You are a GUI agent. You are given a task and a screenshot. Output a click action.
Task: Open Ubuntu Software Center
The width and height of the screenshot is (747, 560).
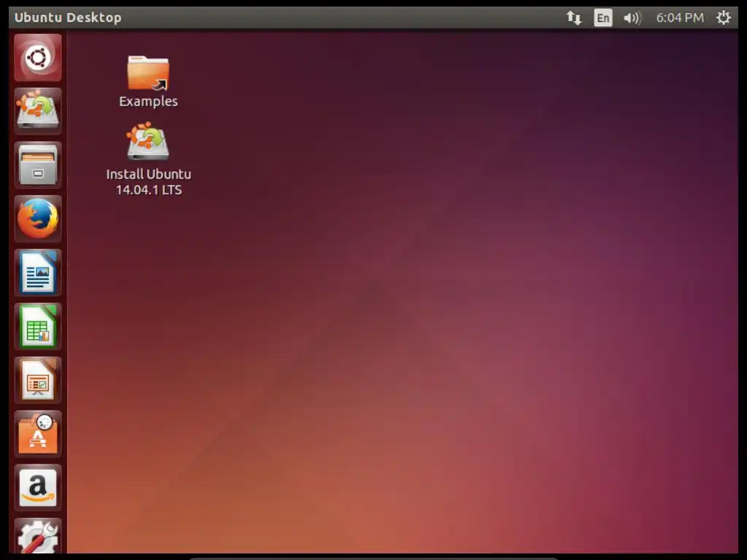(38, 435)
